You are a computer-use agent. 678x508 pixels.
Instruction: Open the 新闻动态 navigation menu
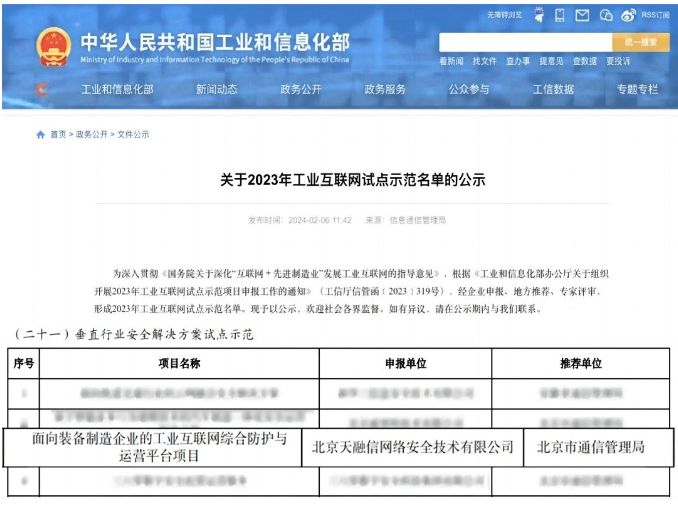(x=217, y=90)
